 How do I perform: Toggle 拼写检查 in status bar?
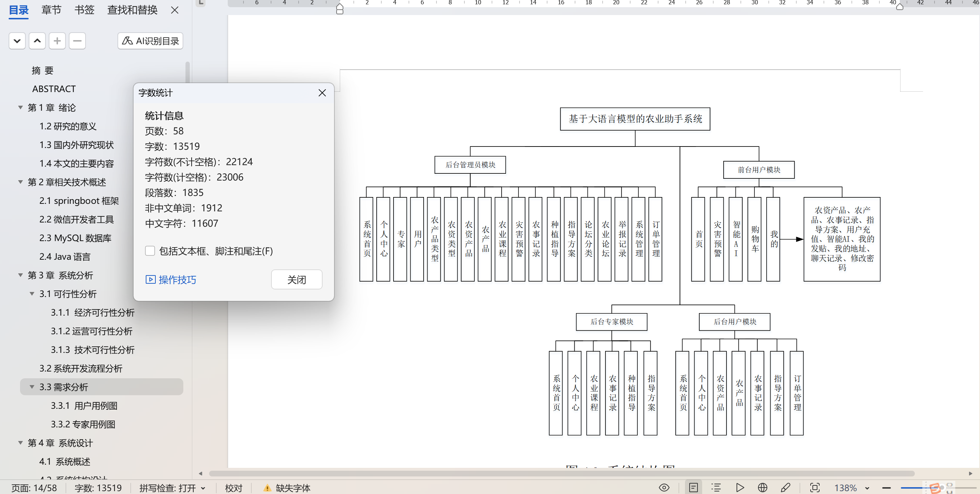point(168,488)
